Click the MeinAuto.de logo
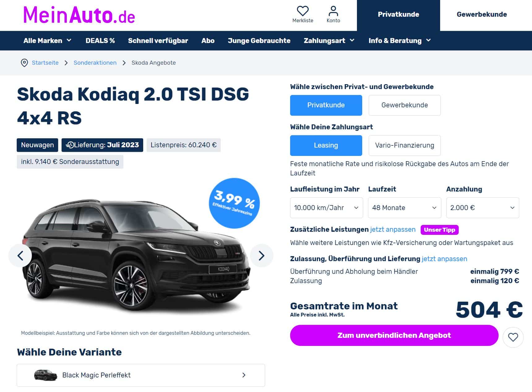The image size is (532, 392). (79, 15)
